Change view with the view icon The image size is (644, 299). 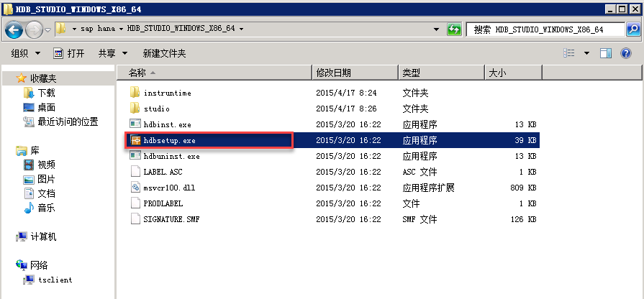[x=569, y=53]
